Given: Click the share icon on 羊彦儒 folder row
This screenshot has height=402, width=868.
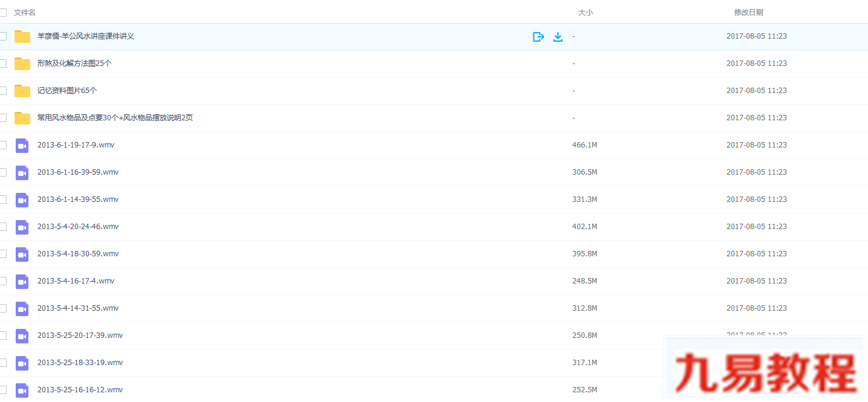Looking at the screenshot, I should 539,37.
